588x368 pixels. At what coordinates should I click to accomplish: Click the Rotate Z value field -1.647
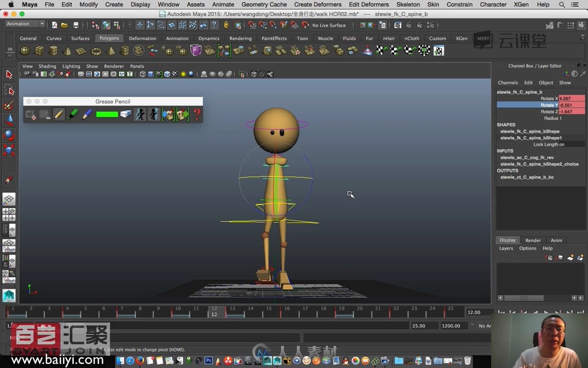coord(572,112)
